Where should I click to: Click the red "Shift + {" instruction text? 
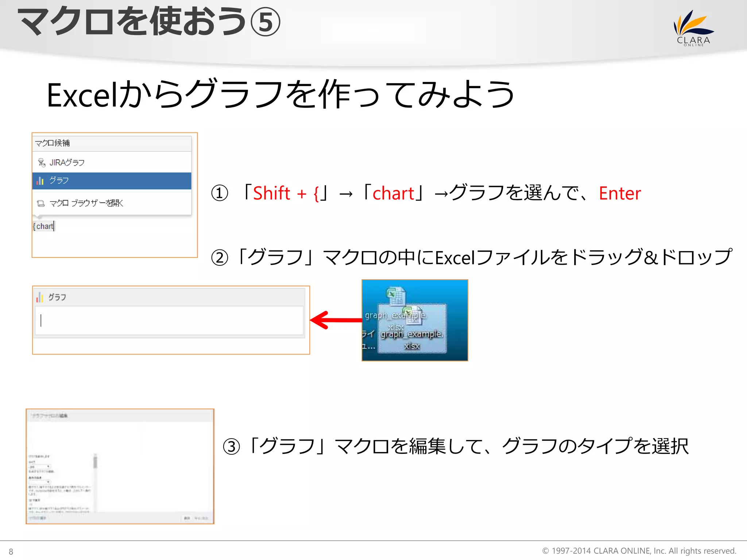[x=286, y=193]
